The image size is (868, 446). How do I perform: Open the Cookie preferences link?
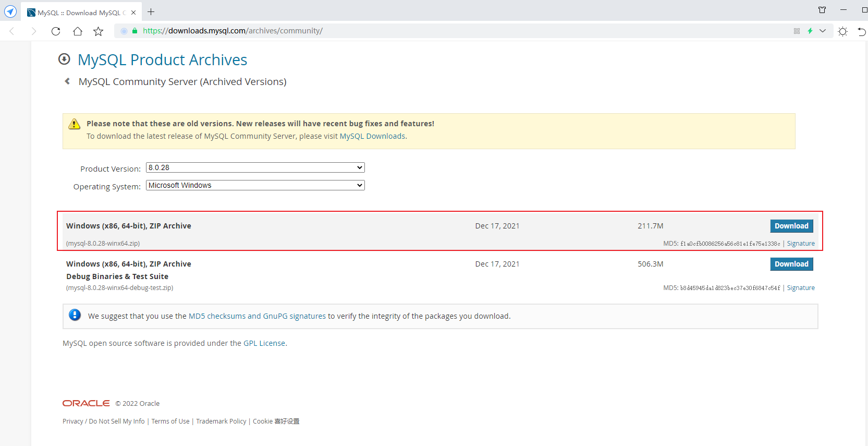(x=276, y=421)
